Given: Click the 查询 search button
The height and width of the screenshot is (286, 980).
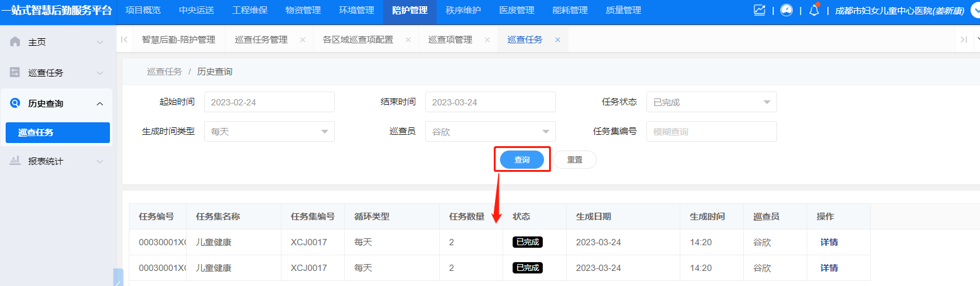Looking at the screenshot, I should (522, 160).
